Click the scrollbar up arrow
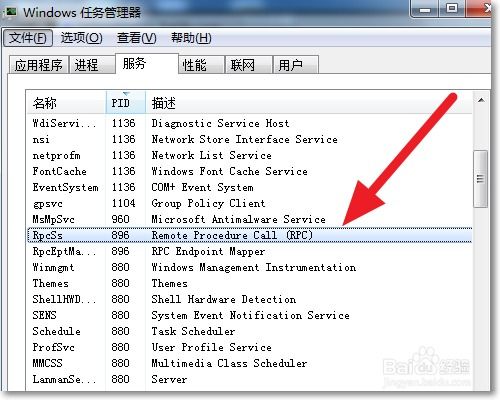Screen dimensions: 500x400 click(x=481, y=100)
